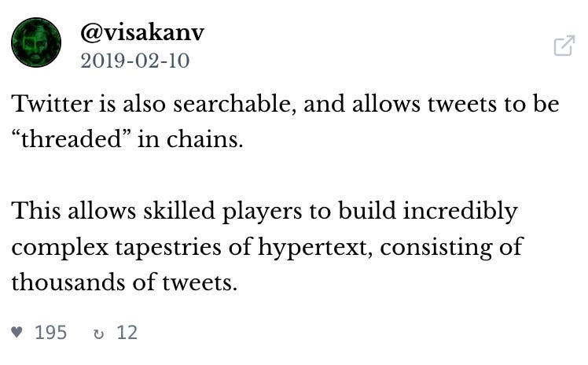
Task: Open the @visakanv profile handle
Action: [x=141, y=32]
